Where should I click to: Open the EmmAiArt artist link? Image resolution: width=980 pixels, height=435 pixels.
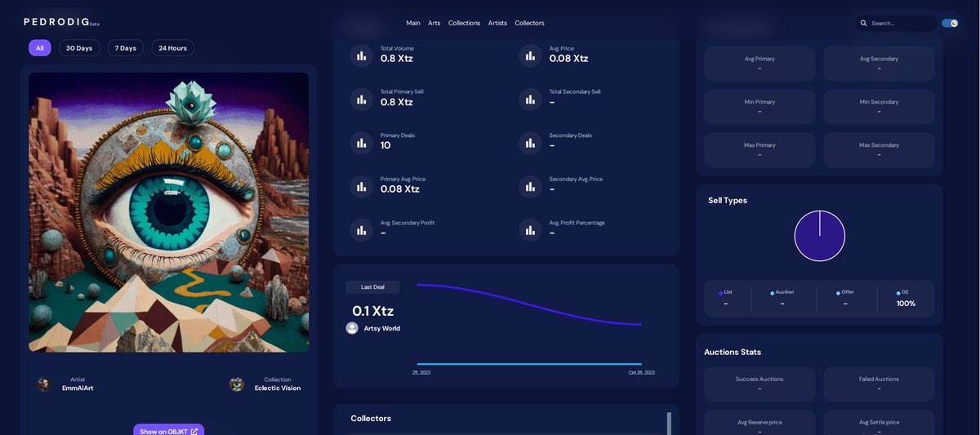78,388
